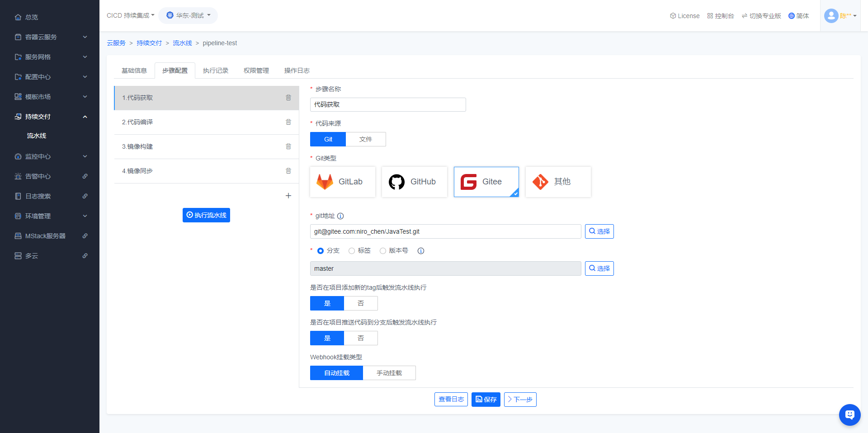
Task: Select GitLab as the Git type
Action: click(x=343, y=182)
